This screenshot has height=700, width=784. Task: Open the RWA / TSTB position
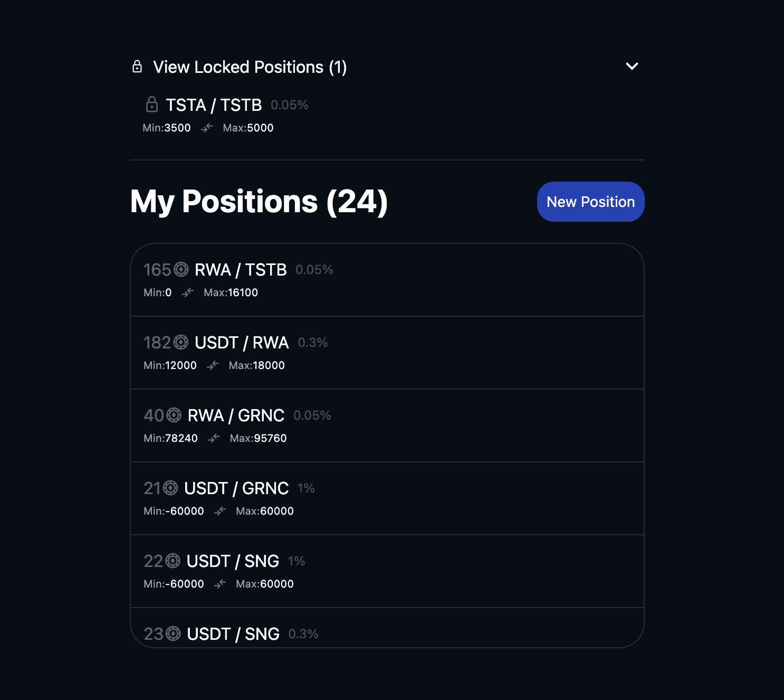click(x=387, y=280)
